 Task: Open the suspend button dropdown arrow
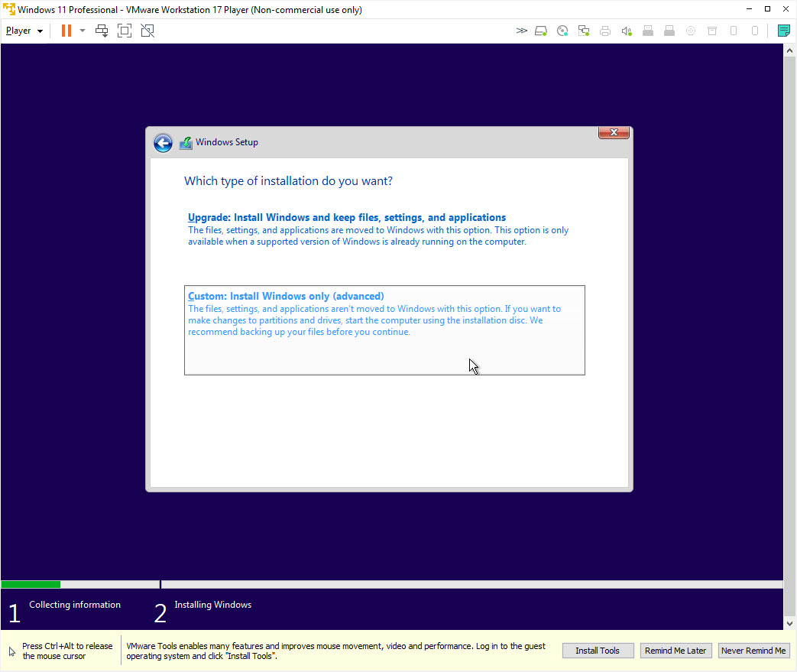click(x=82, y=31)
